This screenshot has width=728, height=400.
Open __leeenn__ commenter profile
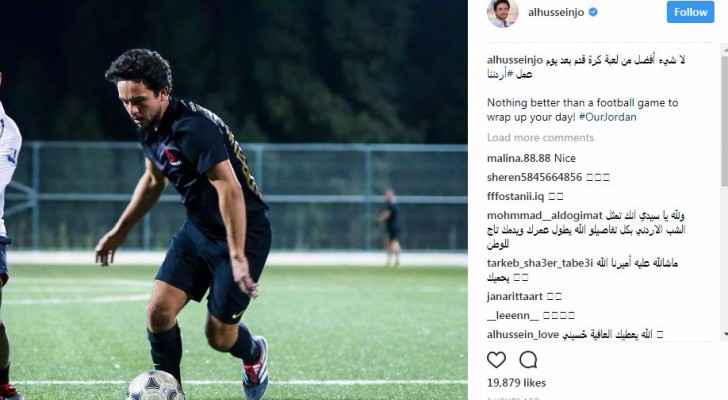pos(513,316)
